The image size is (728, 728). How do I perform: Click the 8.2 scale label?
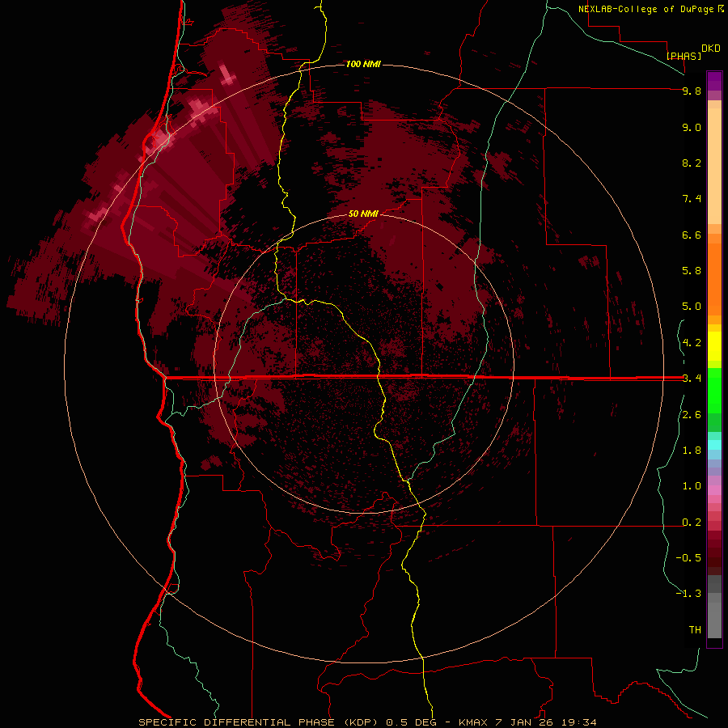[692, 163]
